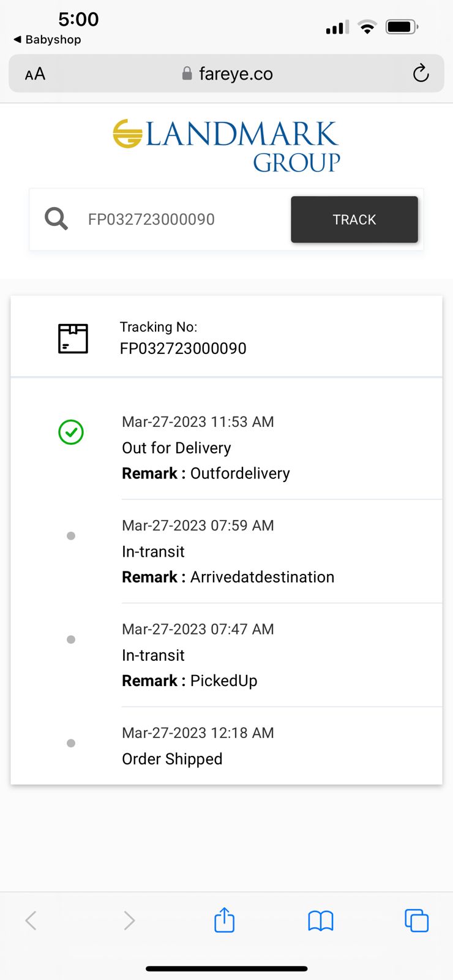
Task: Go back with Safari back arrow
Action: click(x=31, y=920)
